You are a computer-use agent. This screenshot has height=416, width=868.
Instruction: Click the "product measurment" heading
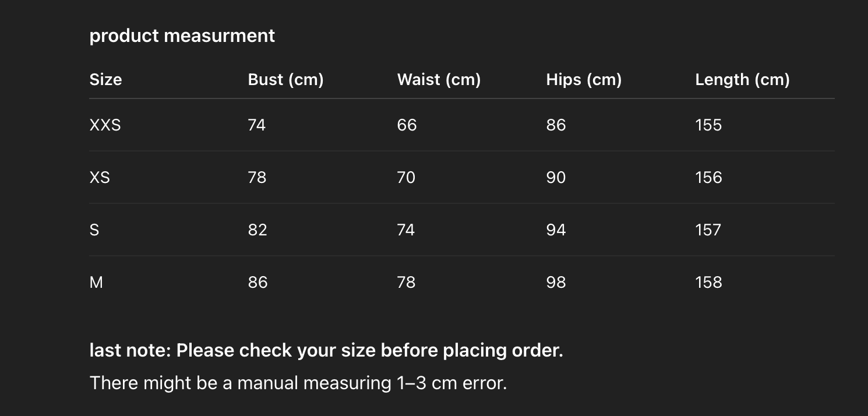click(182, 36)
